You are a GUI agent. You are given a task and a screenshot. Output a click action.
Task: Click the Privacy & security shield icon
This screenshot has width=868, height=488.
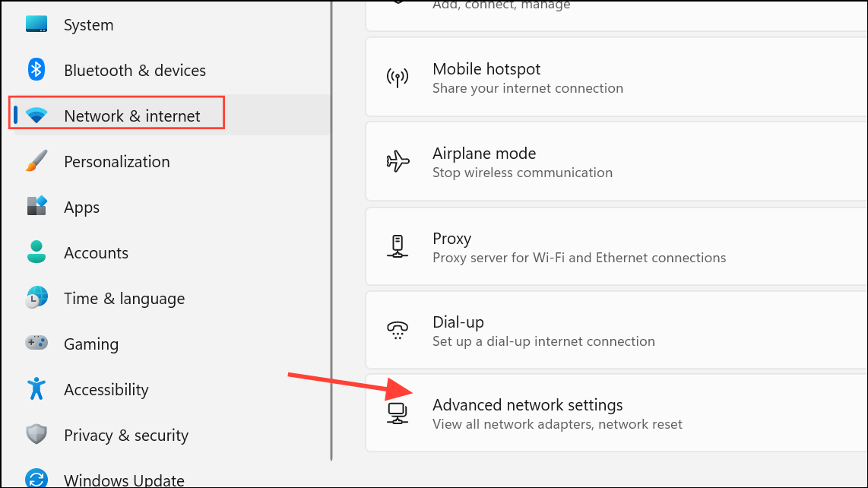pos(36,434)
